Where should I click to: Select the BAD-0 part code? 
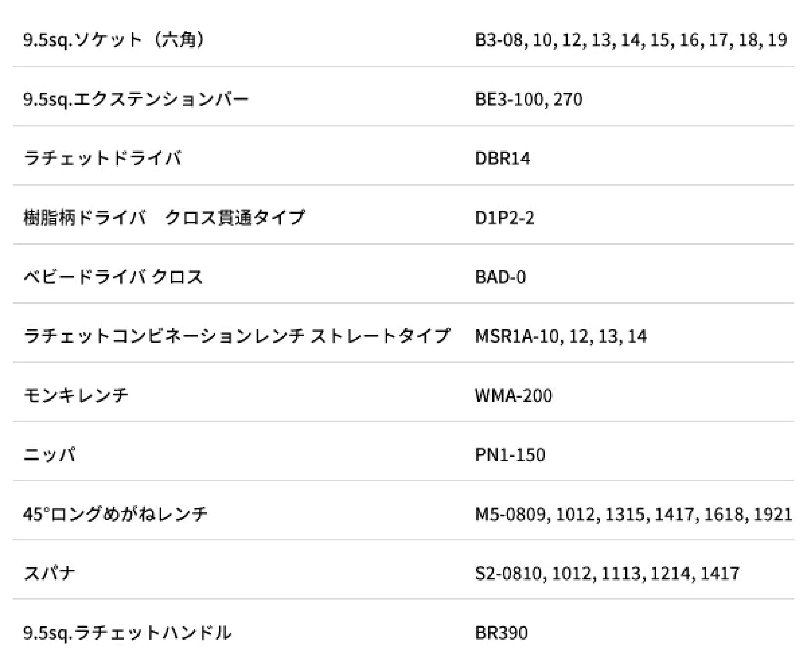pos(500,277)
